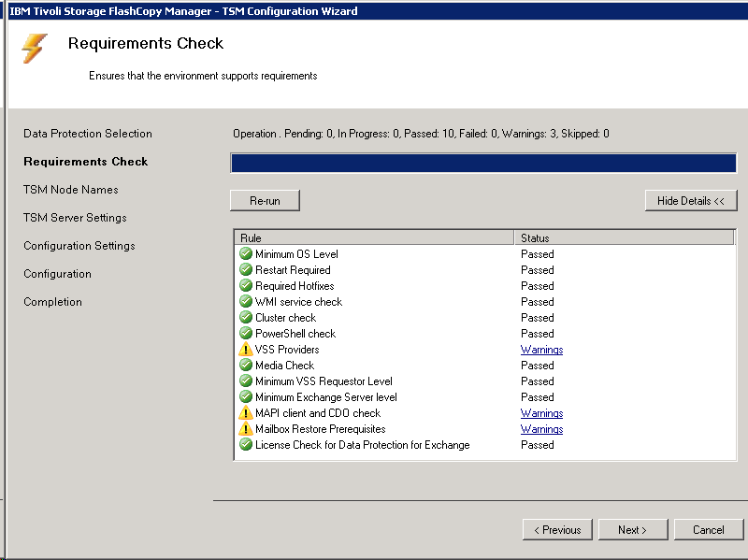This screenshot has height=560, width=748.
Task: Collapse details with Hide Details button
Action: 690,201
